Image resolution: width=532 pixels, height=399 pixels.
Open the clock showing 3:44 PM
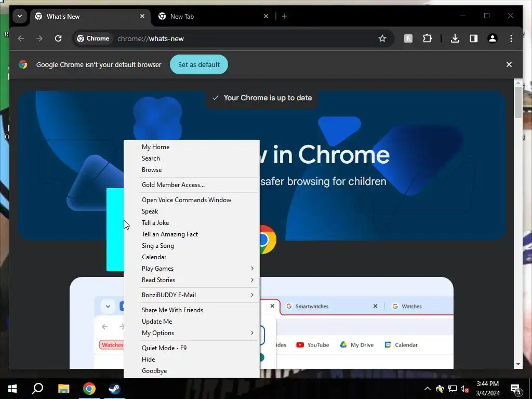click(x=487, y=389)
